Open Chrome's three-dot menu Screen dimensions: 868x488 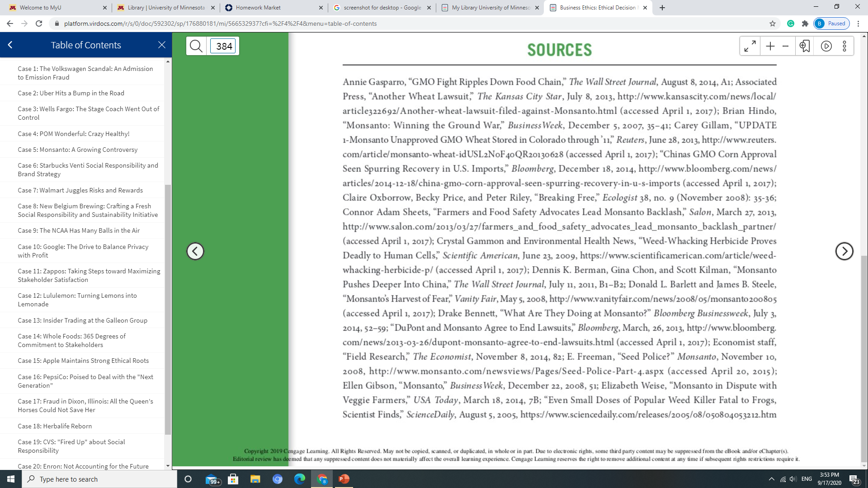tap(859, 23)
